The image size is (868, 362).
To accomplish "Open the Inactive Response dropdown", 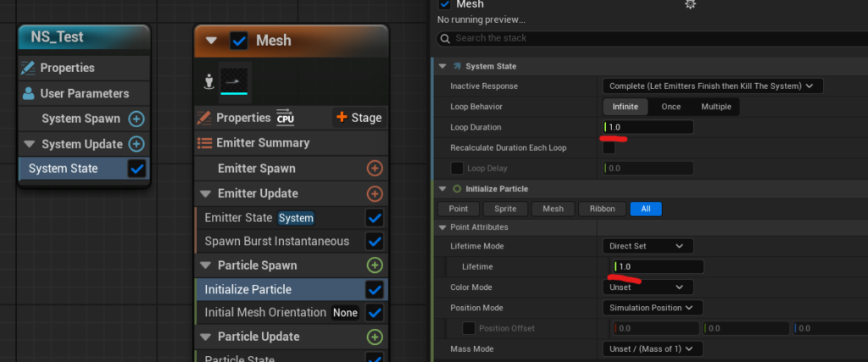I will tap(712, 86).
